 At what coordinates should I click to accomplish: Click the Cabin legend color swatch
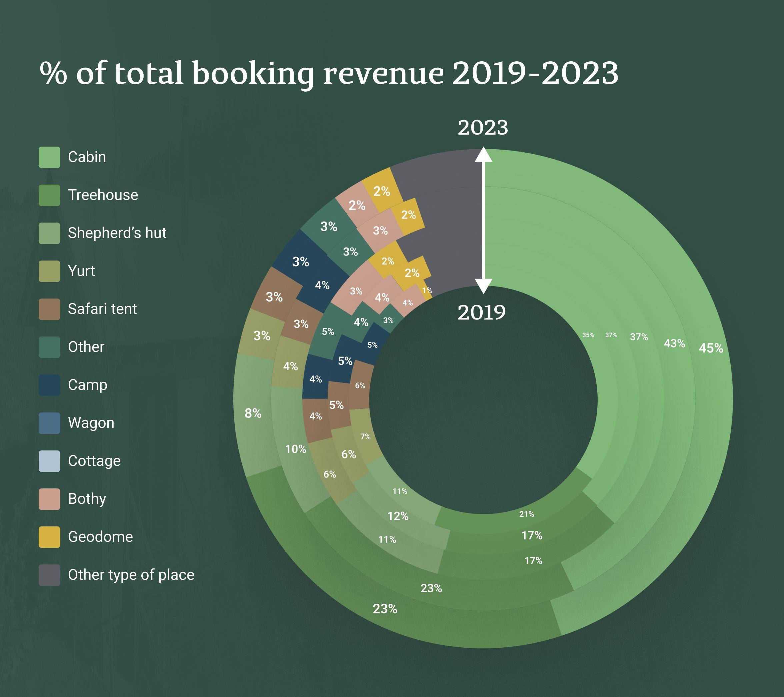[x=49, y=157]
